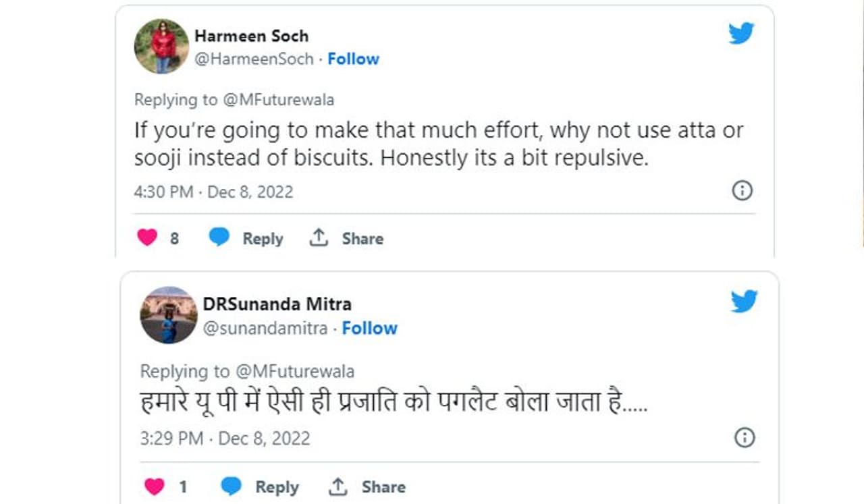Like Harmeen Soch's tweet with heart icon
Viewport: 864px width, 504px height.
tap(147, 237)
